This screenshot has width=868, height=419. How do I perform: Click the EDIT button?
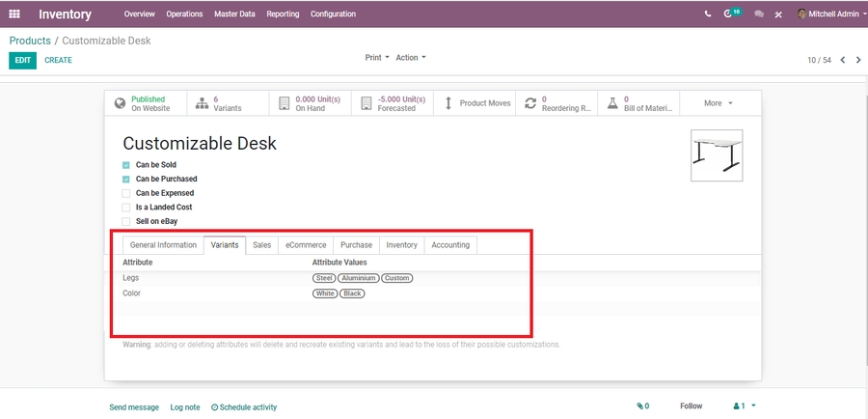coord(23,60)
